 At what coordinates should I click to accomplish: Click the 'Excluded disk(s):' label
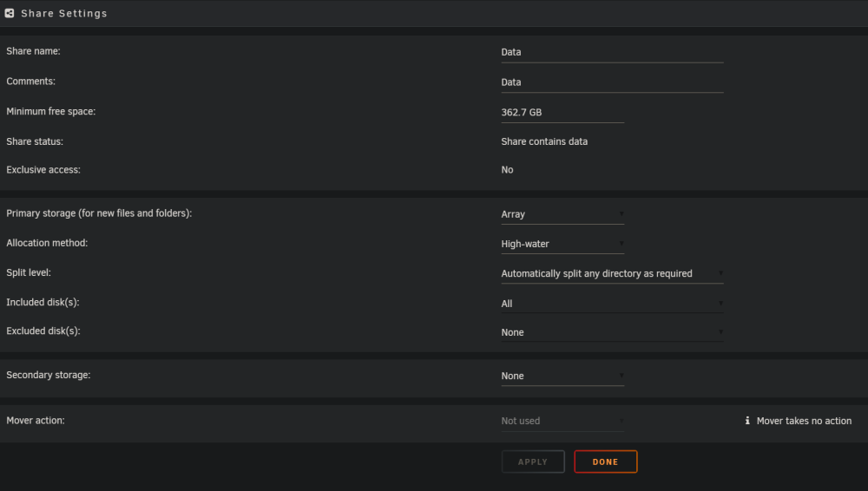click(x=43, y=331)
